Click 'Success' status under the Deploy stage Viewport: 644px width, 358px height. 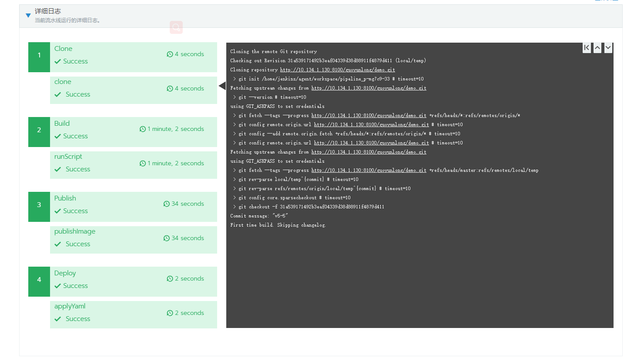pos(75,286)
